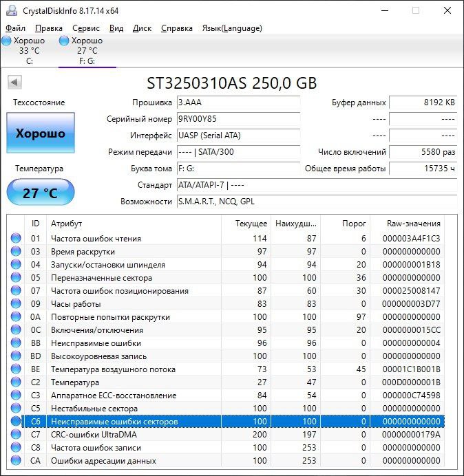Click the Стандарт field ATA/ATAPI-7
464x476 pixels.
(x=317, y=185)
